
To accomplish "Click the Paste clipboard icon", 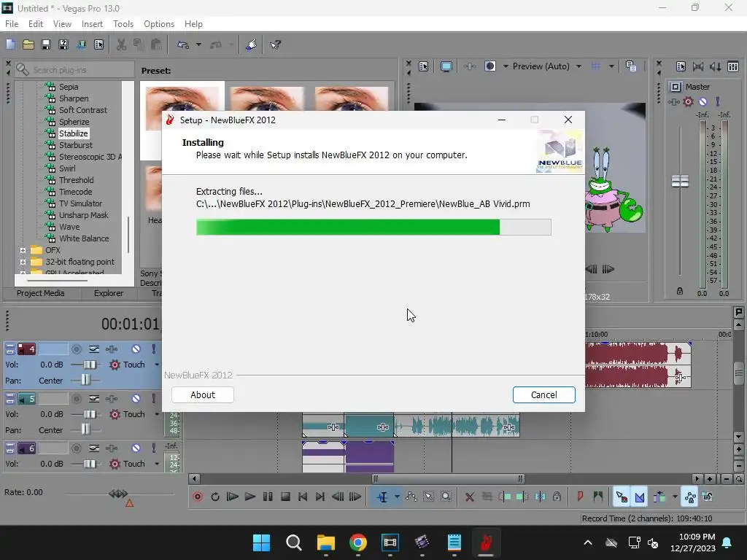I will 156,44.
